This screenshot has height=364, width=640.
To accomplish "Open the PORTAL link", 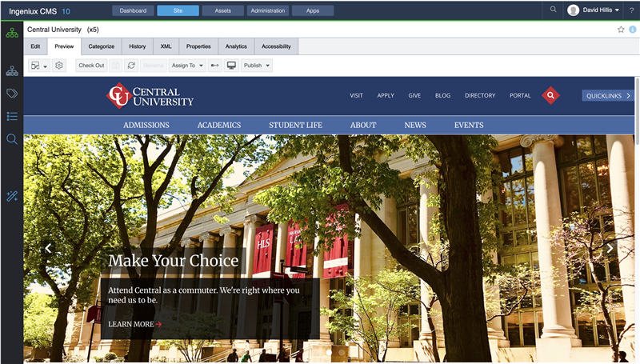I will tap(520, 95).
